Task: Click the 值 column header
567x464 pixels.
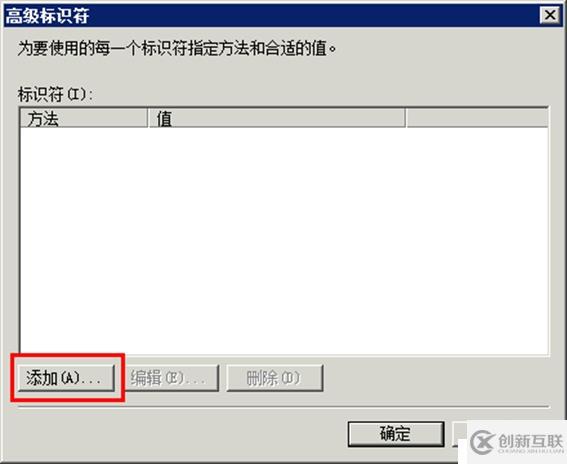Action: [277, 118]
